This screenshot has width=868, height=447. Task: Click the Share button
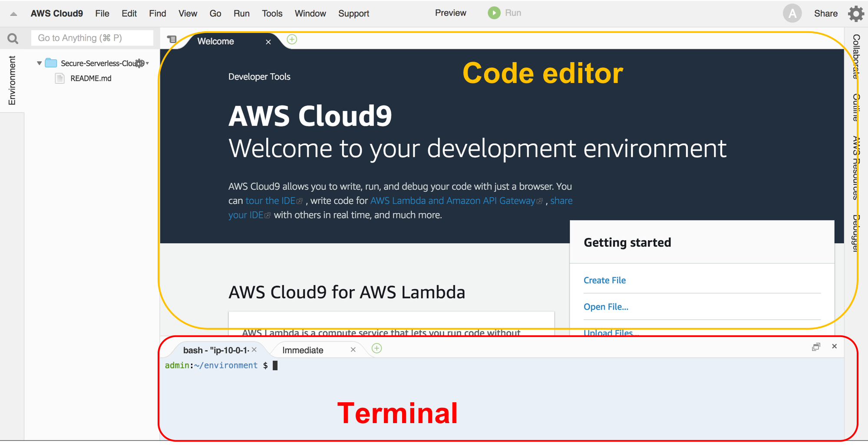coord(825,13)
